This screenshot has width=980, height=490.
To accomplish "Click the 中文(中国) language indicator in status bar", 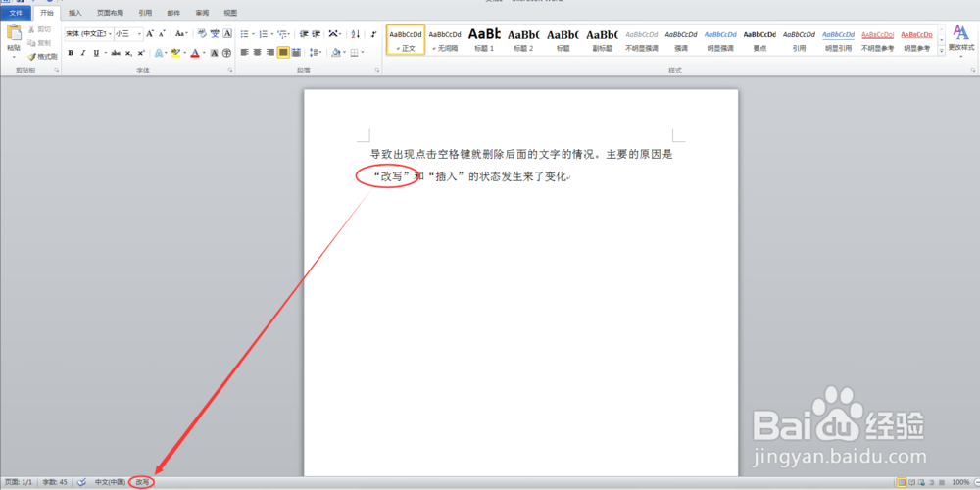I will (110, 482).
